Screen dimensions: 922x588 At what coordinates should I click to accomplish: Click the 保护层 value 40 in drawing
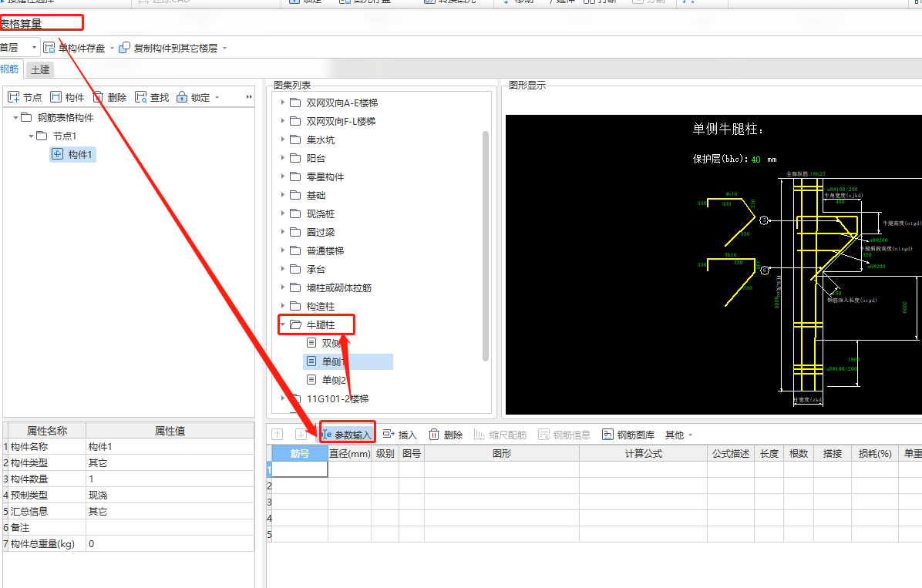(755, 160)
